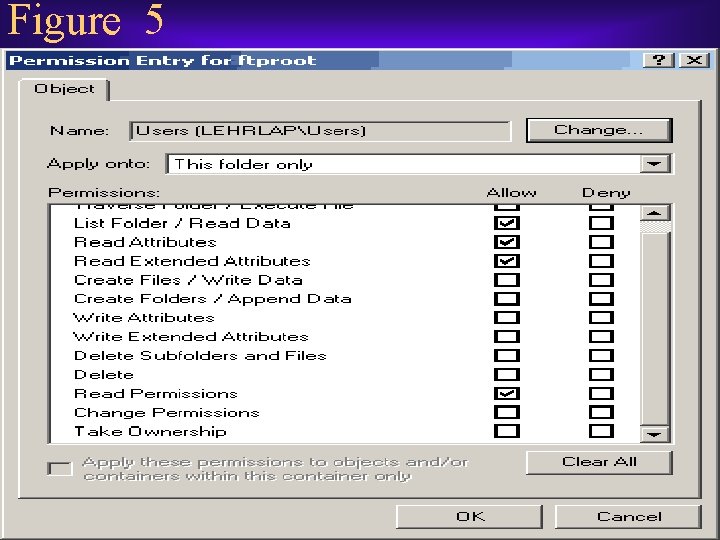Select the Write Attributes label
The height and width of the screenshot is (540, 720).
coord(144,318)
